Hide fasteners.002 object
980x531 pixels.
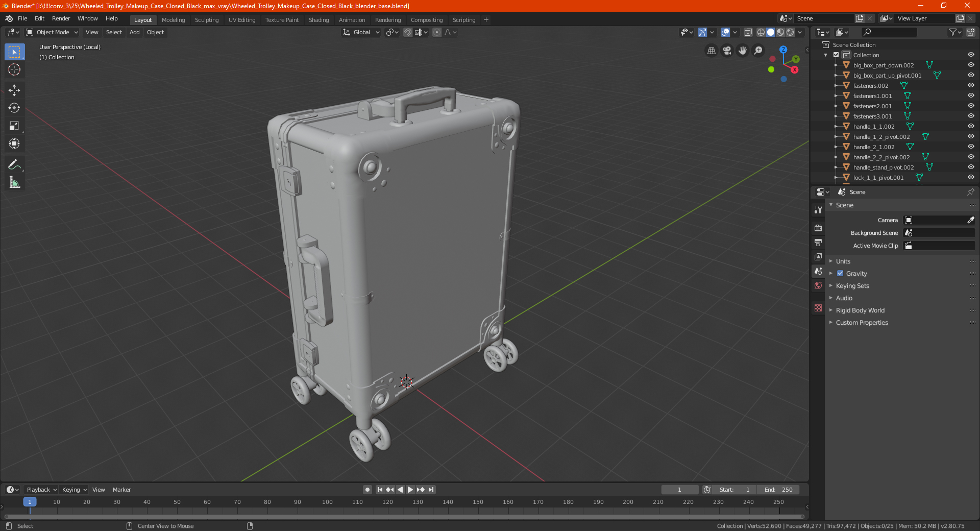(x=971, y=86)
